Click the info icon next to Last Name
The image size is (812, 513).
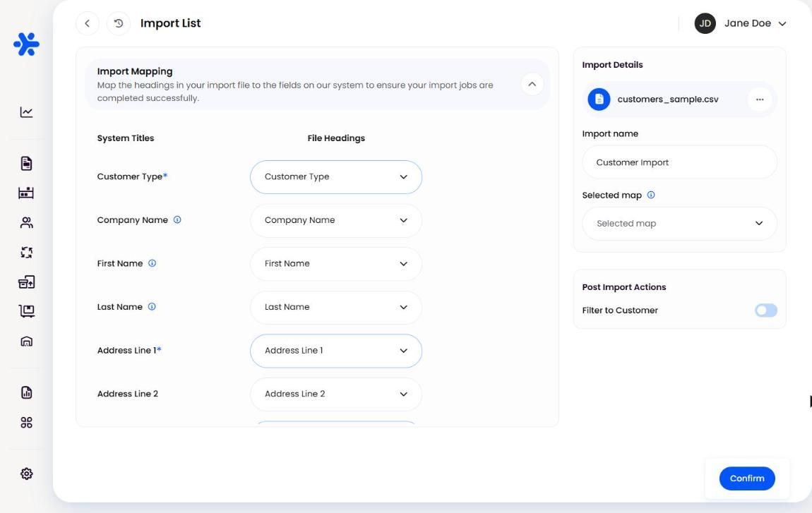152,306
